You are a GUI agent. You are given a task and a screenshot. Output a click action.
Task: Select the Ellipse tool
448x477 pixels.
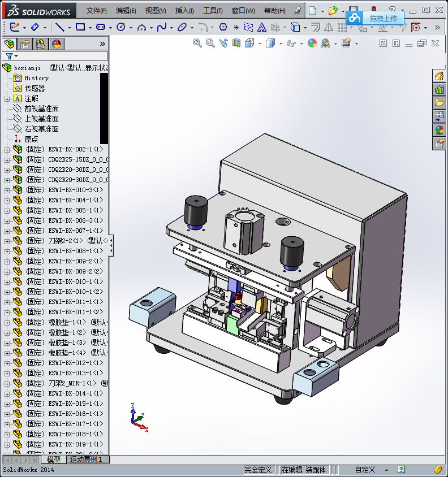182,27
